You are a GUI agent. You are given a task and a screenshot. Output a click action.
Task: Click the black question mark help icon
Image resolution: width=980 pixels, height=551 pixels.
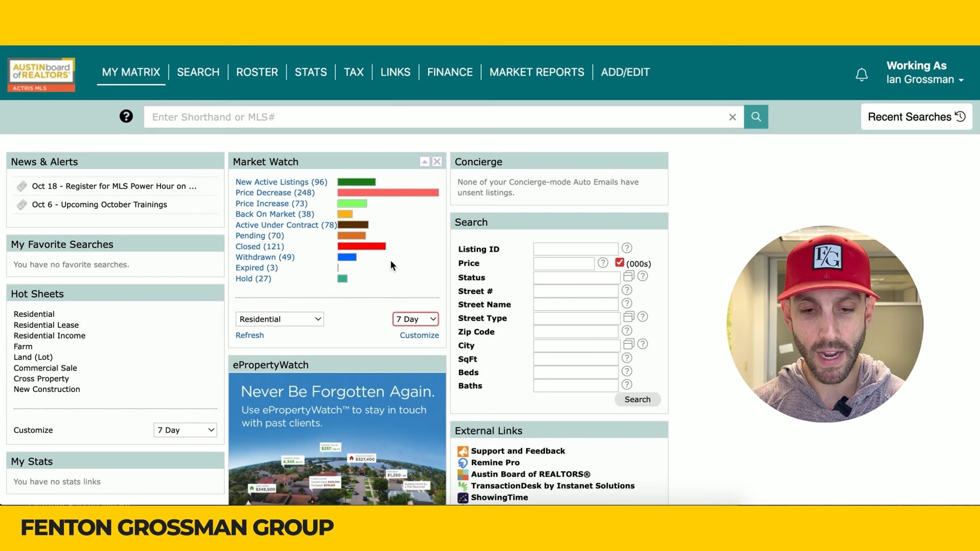[x=126, y=116]
